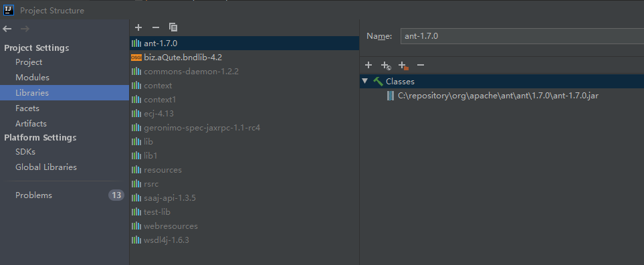Remove selected library with minus icon
This screenshot has height=265, width=644.
(156, 27)
